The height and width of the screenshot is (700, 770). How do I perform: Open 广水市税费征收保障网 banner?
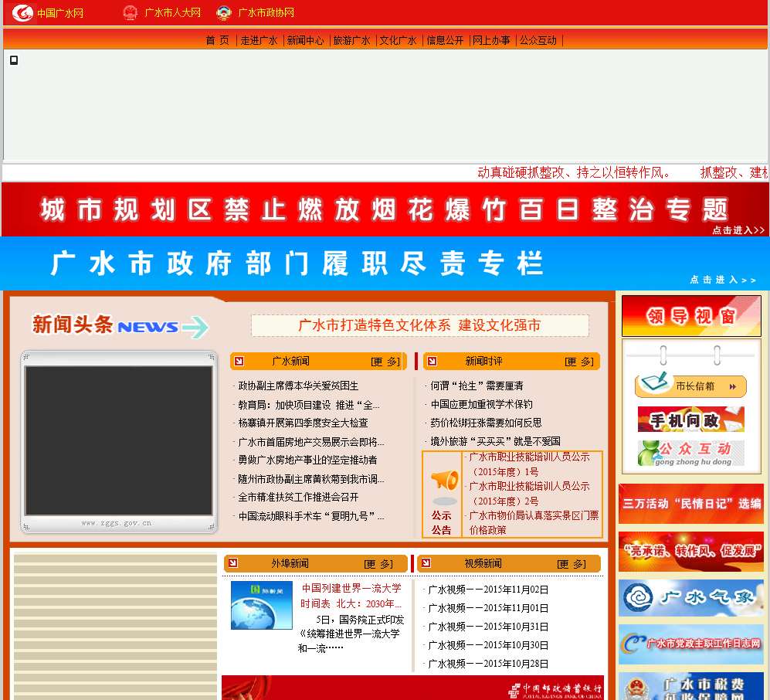(691, 686)
